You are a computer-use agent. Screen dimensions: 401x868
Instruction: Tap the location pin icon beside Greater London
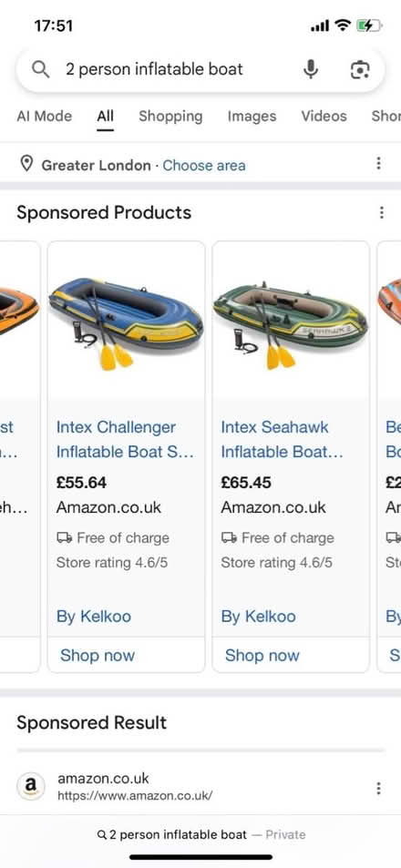26,164
